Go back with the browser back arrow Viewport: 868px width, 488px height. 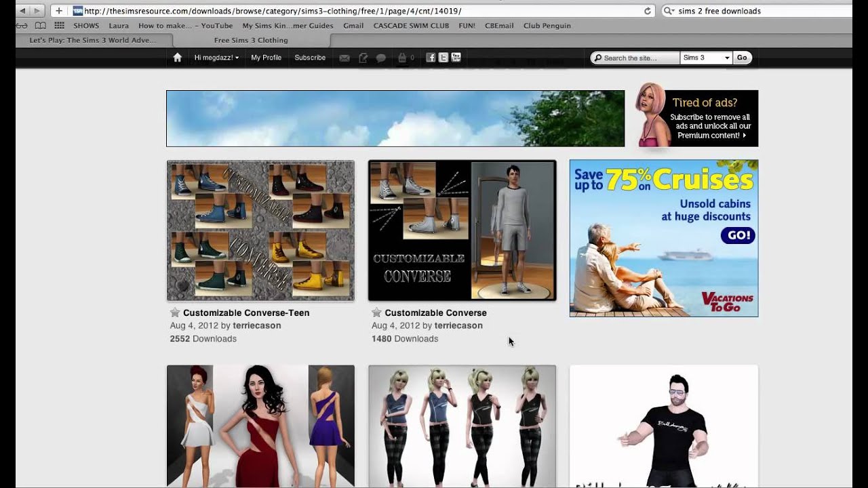[x=22, y=11]
